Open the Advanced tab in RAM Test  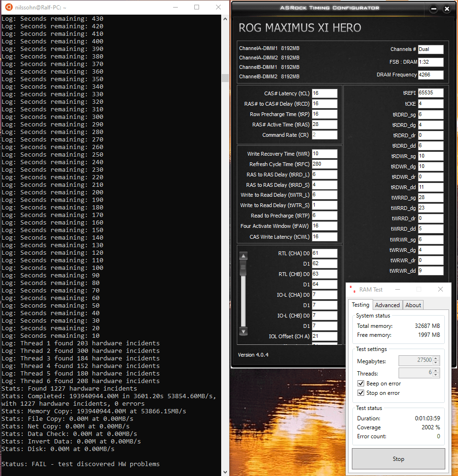click(x=387, y=305)
